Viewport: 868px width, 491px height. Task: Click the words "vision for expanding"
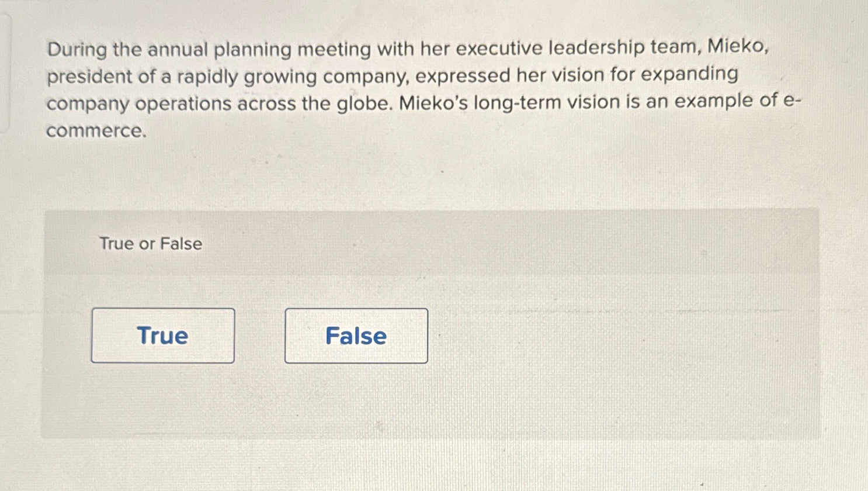645,75
